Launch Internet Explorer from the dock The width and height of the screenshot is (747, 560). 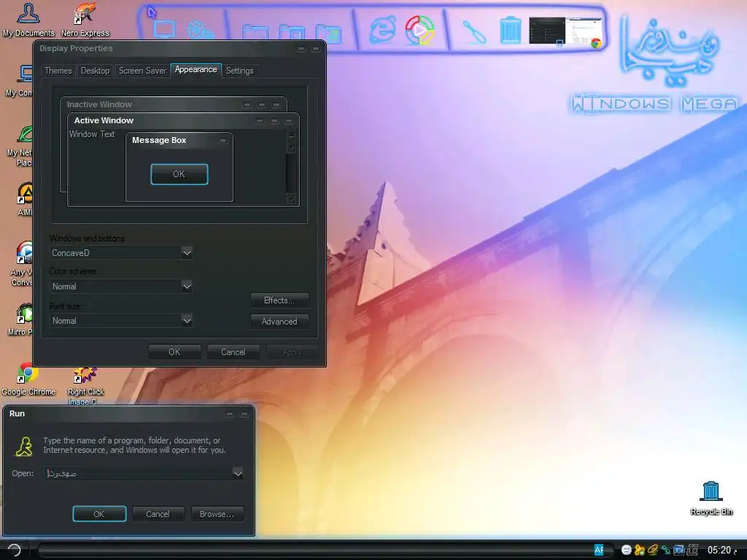(x=382, y=30)
